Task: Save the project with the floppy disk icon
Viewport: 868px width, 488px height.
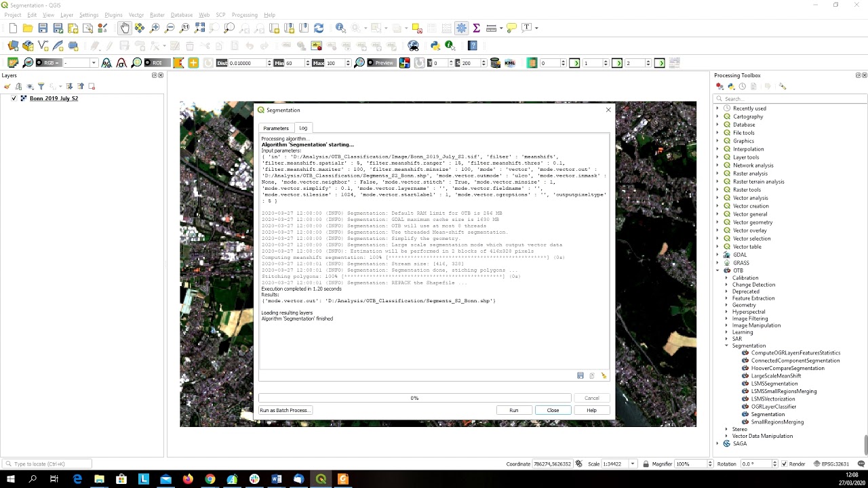Action: (x=43, y=28)
